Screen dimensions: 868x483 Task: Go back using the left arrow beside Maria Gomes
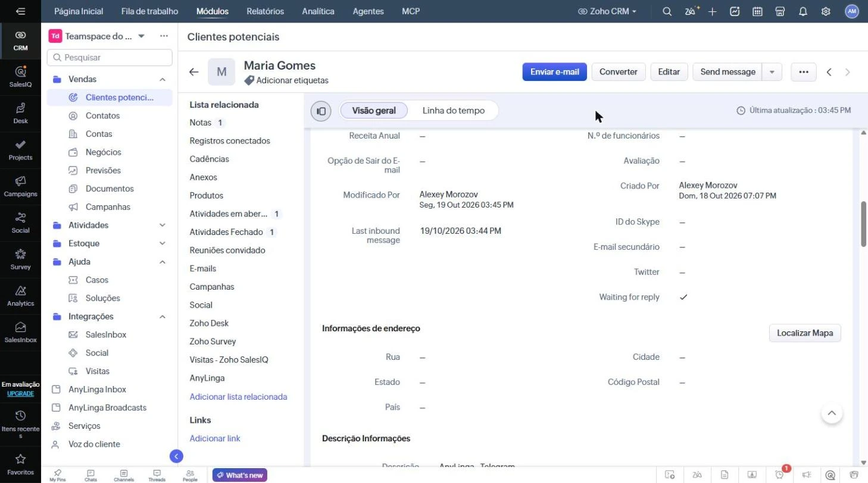tap(193, 72)
